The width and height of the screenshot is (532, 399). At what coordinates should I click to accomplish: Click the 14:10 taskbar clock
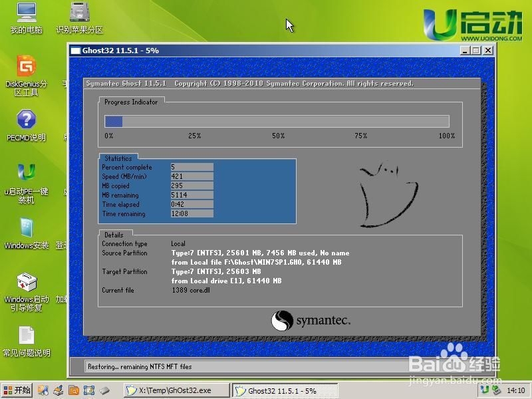pyautogui.click(x=516, y=390)
